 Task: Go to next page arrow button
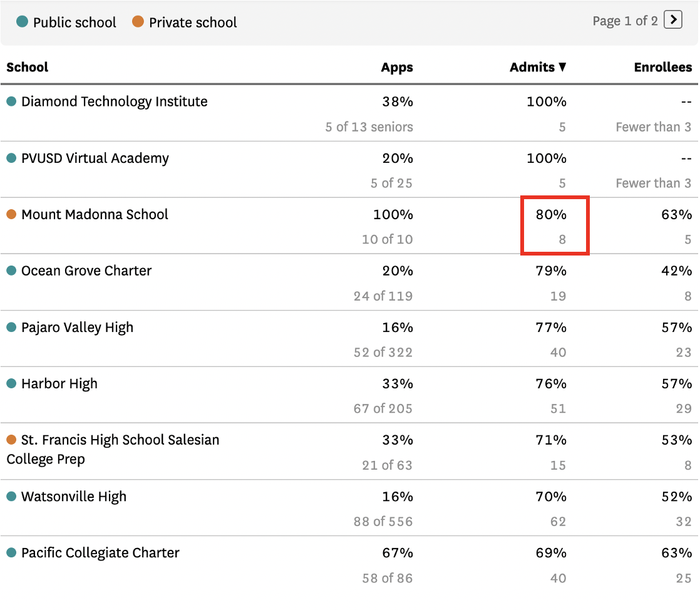(x=673, y=19)
